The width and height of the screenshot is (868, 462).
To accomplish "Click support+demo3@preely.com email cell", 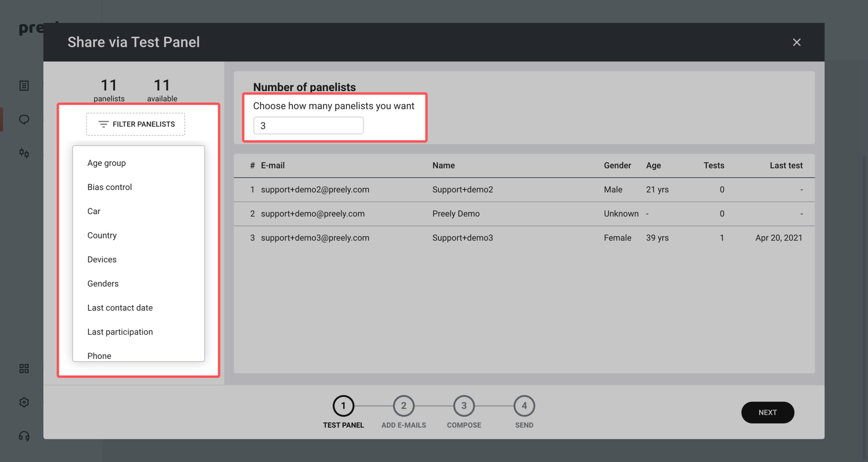I will point(315,238).
